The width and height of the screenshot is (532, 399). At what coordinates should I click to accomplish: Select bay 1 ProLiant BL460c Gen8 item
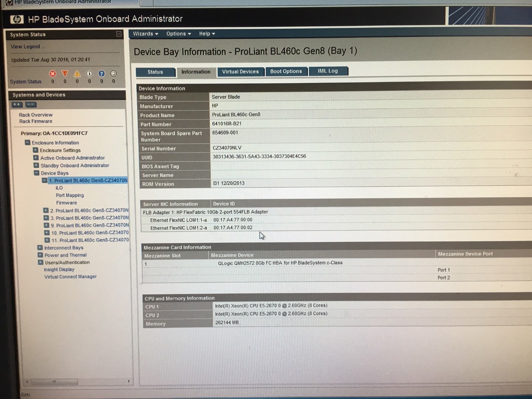pyautogui.click(x=88, y=181)
